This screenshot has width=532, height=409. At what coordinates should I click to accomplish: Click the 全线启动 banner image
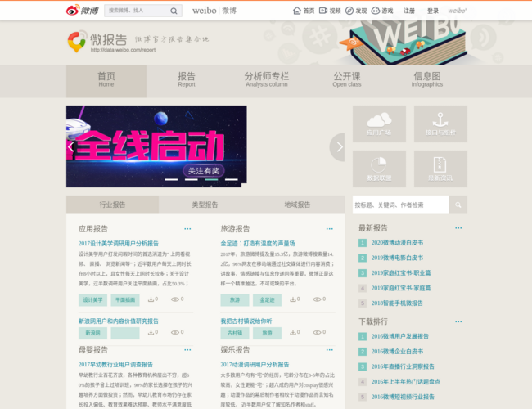[156, 146]
